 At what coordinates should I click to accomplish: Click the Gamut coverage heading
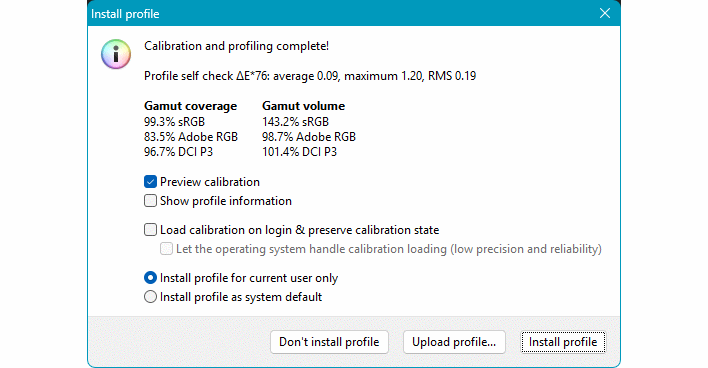click(191, 106)
